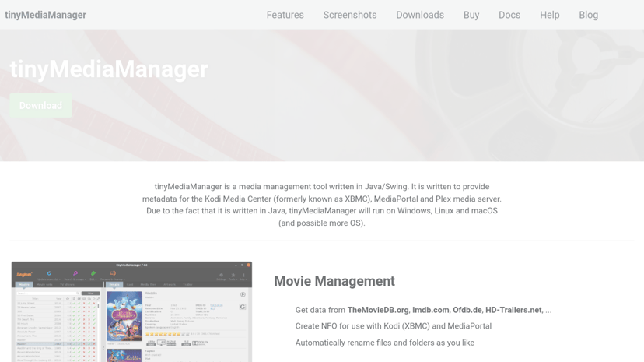Click the bold HD-Trailers.net text
644x362 pixels.
pyautogui.click(x=513, y=310)
